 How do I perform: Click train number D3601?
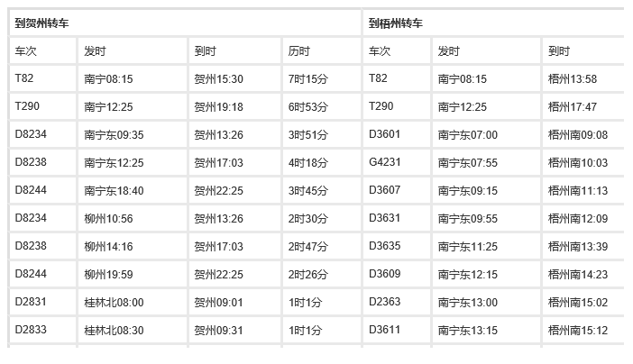click(383, 135)
